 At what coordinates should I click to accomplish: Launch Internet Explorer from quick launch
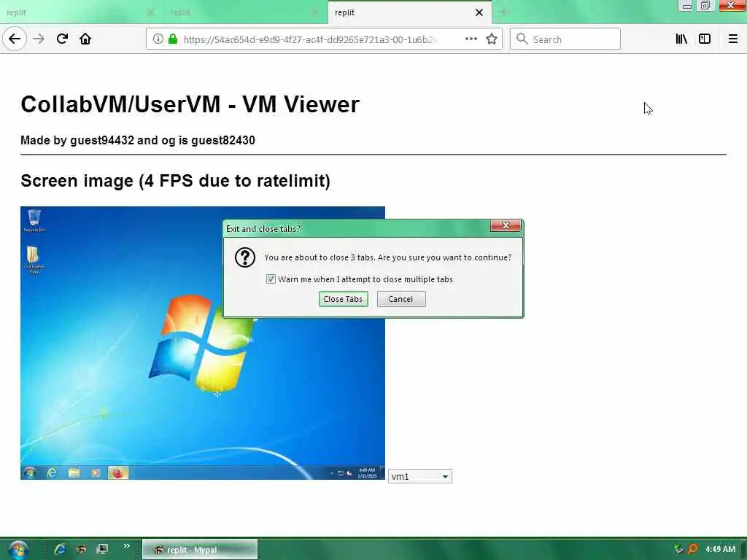(x=60, y=549)
